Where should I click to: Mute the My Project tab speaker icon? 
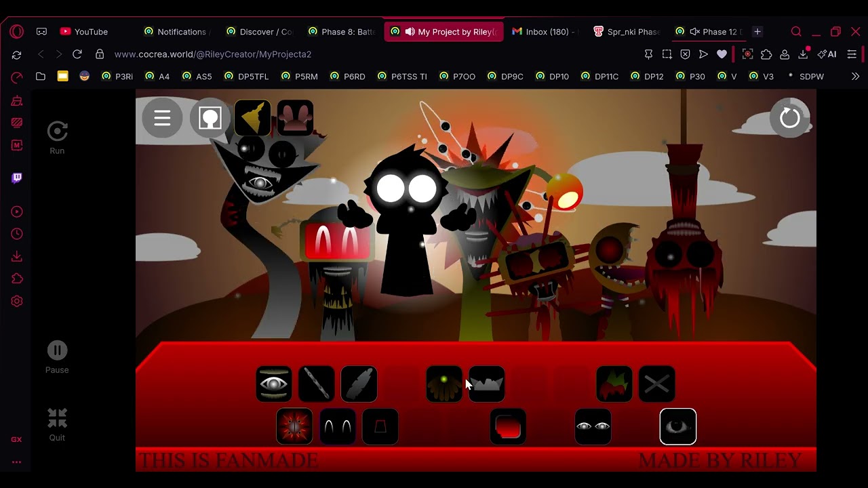[x=410, y=32]
